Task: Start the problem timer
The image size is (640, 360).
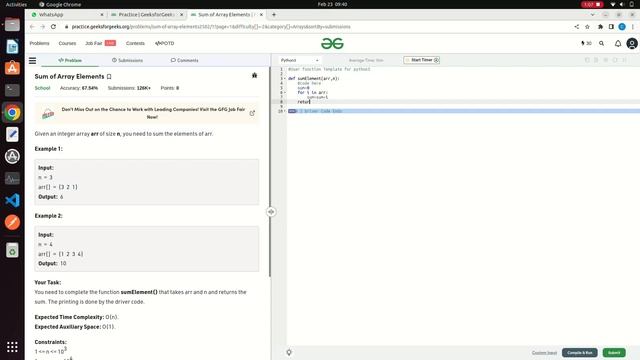Action: (422, 60)
